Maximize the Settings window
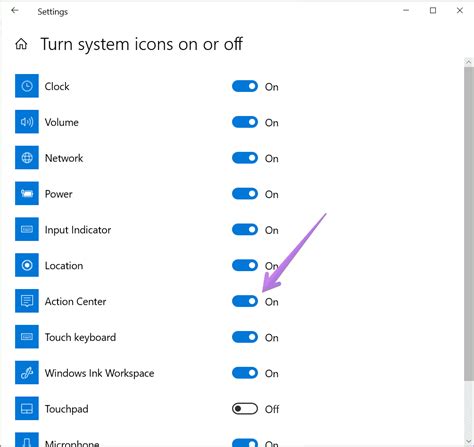This screenshot has height=447, width=474. click(433, 10)
